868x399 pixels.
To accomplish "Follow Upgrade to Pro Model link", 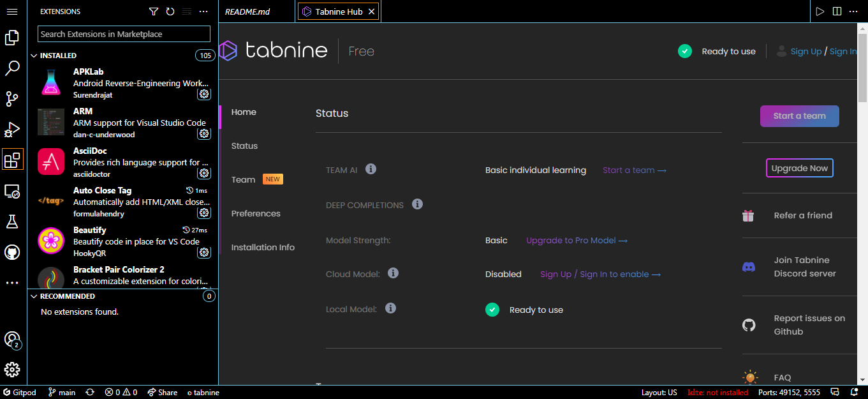I will pos(577,240).
